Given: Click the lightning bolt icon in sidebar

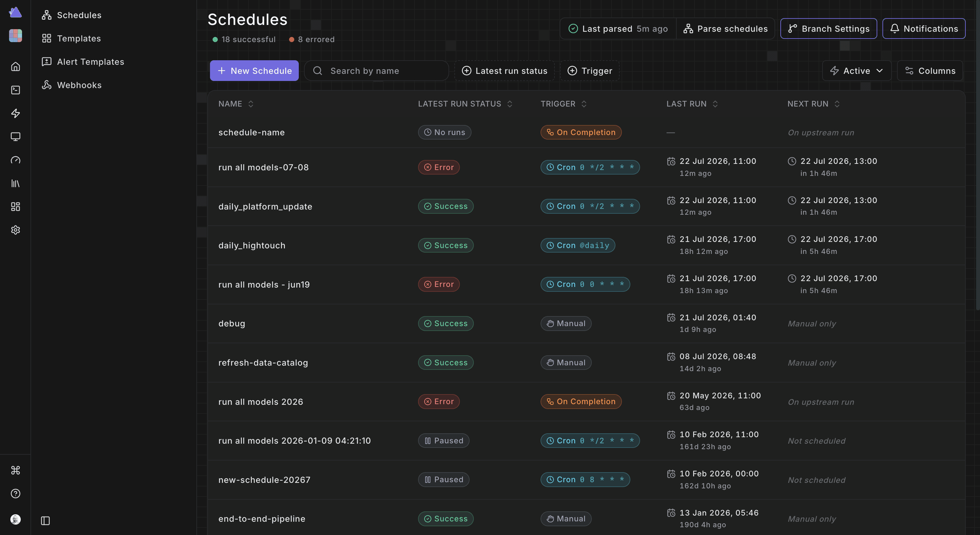Looking at the screenshot, I should 15,113.
